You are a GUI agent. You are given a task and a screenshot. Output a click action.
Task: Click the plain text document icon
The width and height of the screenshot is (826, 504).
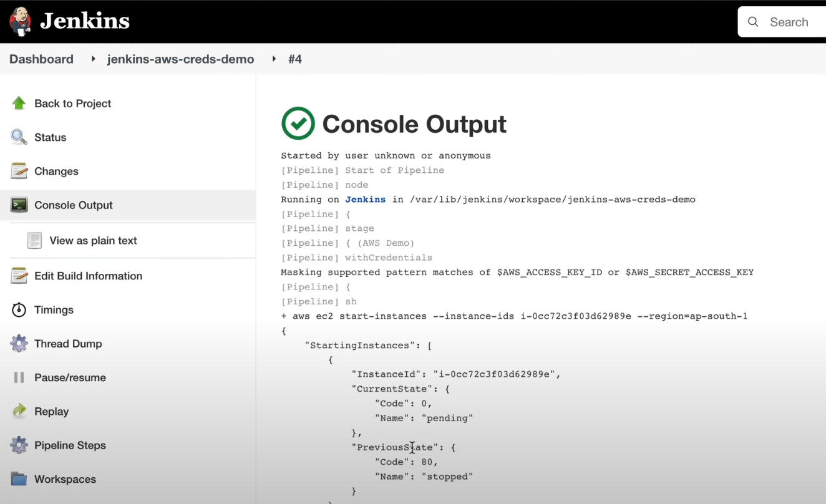(34, 240)
